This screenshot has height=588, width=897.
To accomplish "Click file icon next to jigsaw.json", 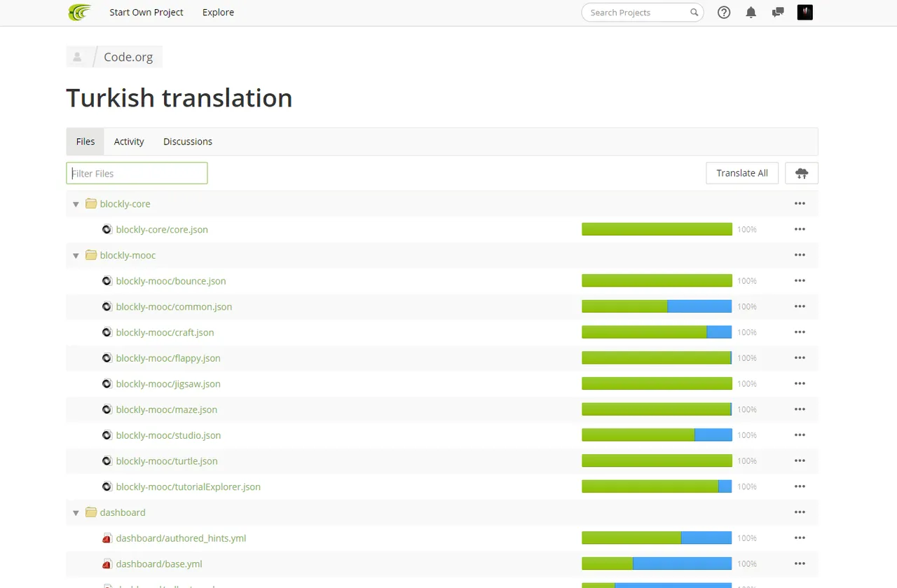I will pyautogui.click(x=107, y=383).
